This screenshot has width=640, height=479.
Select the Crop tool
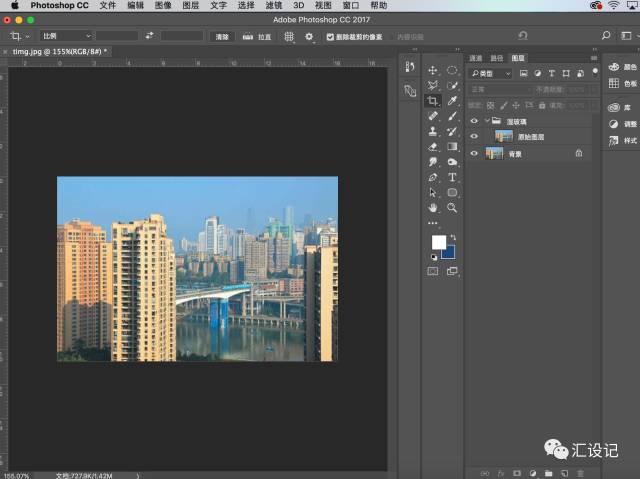(x=433, y=101)
